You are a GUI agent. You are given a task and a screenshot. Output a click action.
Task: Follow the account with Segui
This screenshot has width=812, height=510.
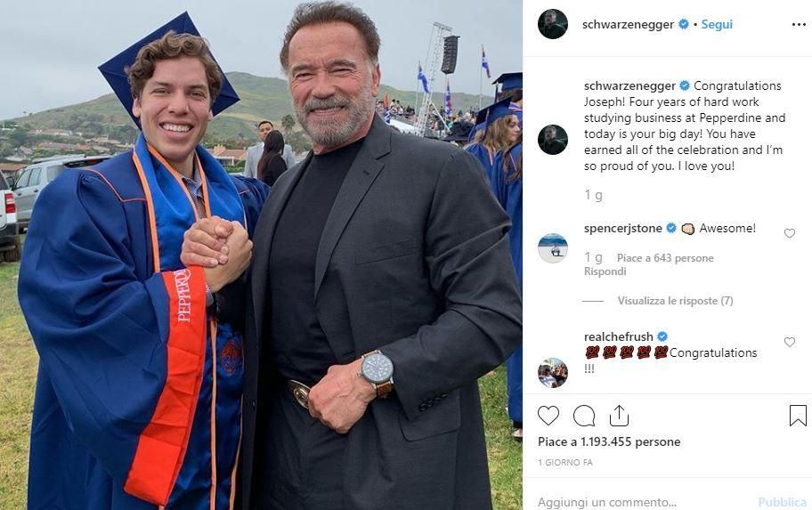coord(717,24)
